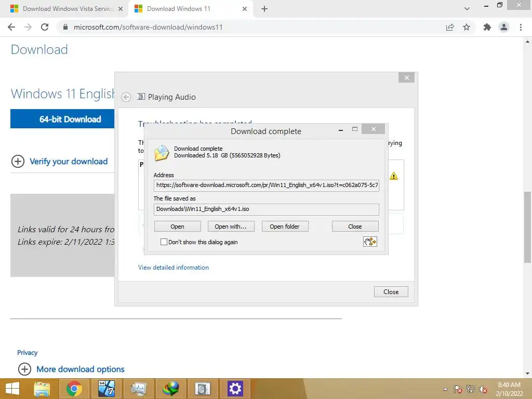Click the drag-and-drop hand icon in download dialog
The image size is (532, 399).
click(370, 242)
